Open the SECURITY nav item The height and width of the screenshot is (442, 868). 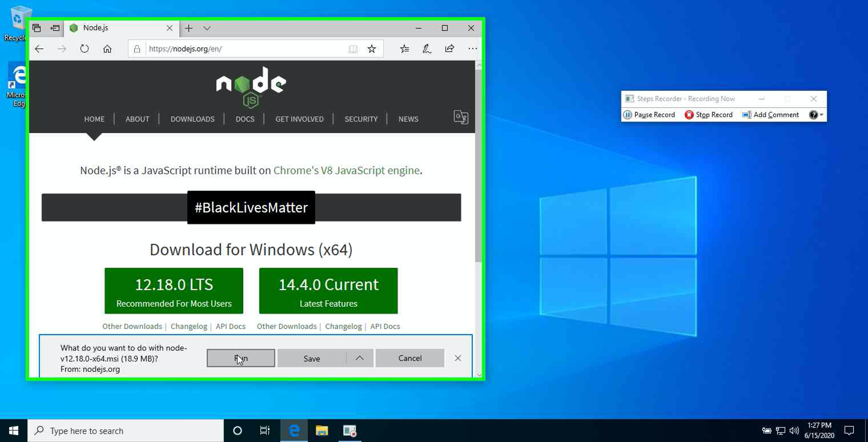point(361,119)
